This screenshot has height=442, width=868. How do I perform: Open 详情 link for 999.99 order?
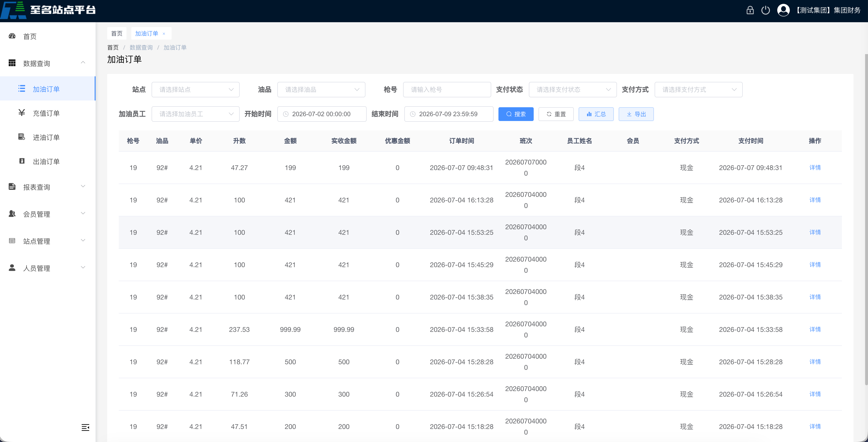tap(815, 329)
